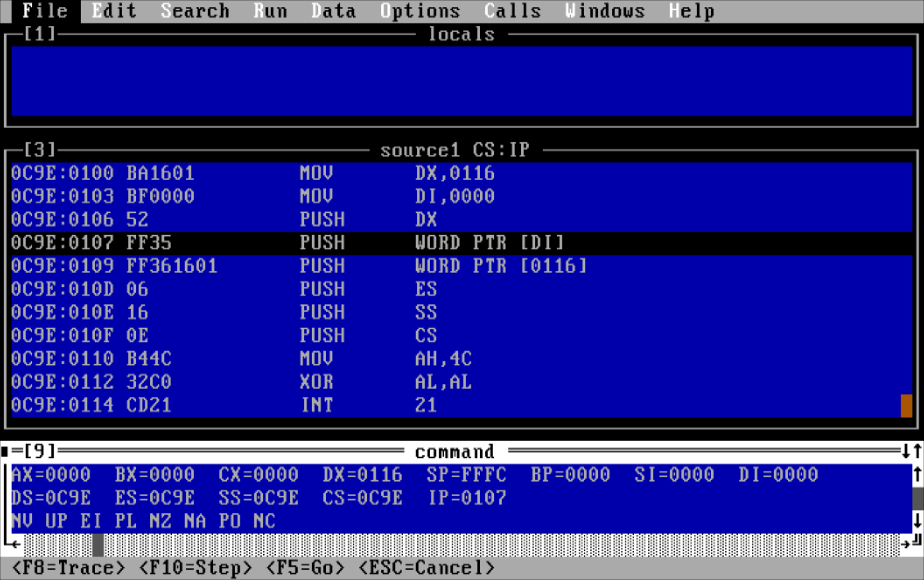This screenshot has width=924, height=580.
Task: Click the [3] window number label
Action: click(40, 150)
